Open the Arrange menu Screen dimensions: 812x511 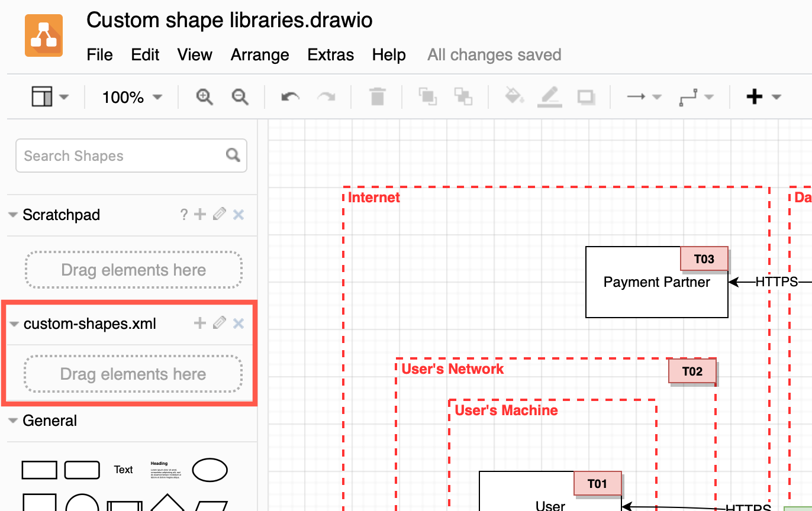coord(259,54)
